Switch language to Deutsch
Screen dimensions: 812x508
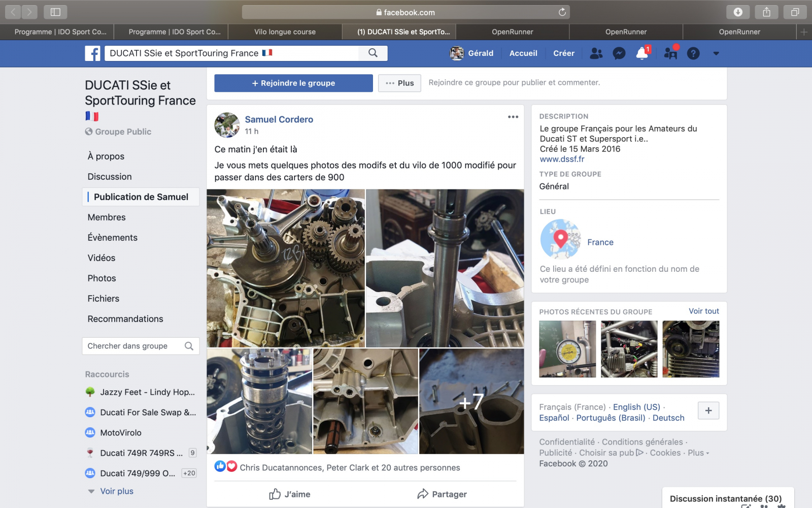[668, 418]
